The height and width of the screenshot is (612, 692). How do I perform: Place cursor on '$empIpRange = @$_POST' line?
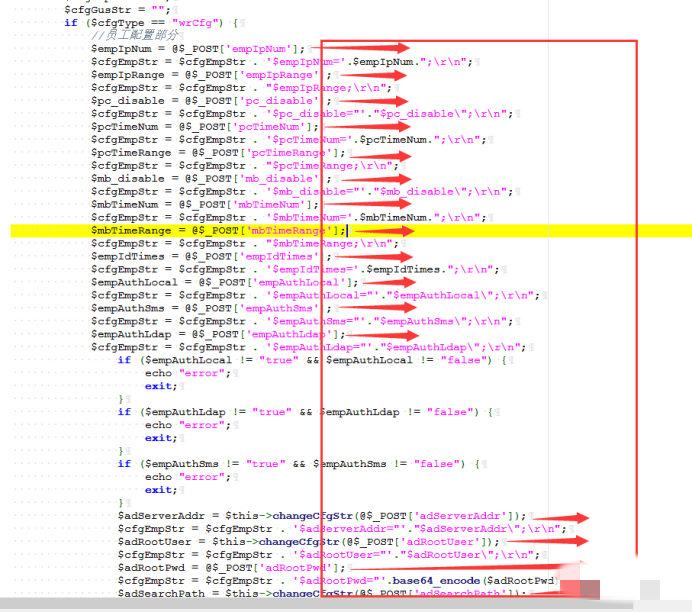coord(211,75)
